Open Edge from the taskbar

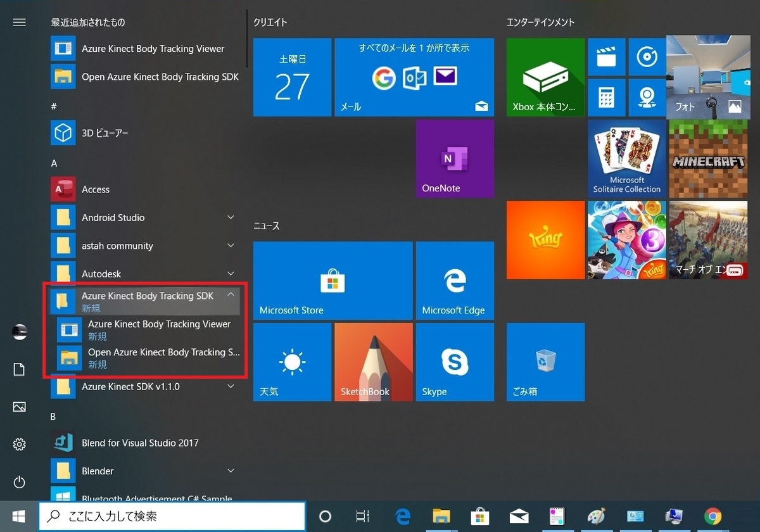pyautogui.click(x=403, y=516)
